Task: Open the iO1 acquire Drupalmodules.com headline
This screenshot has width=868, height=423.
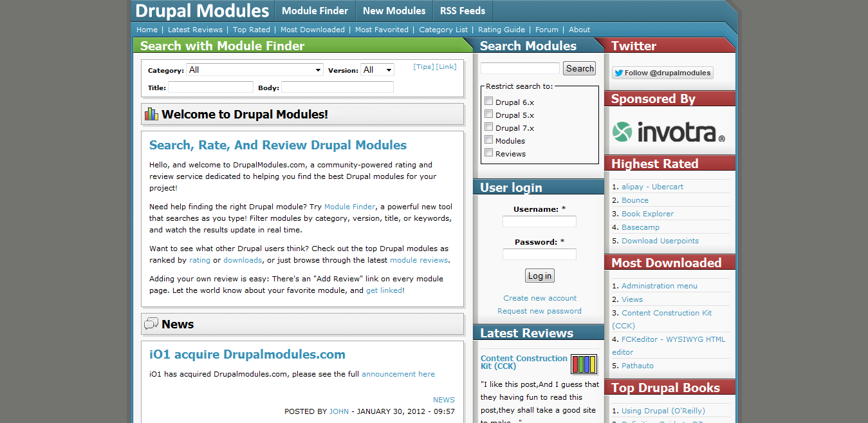Action: click(247, 354)
